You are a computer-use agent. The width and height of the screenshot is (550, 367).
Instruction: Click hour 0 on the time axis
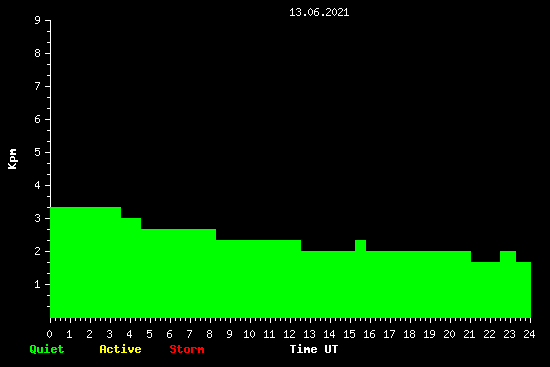pyautogui.click(x=49, y=334)
